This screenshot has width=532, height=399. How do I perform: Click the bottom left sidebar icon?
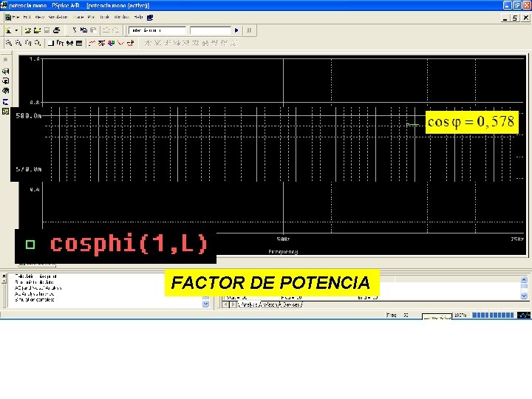(6, 111)
